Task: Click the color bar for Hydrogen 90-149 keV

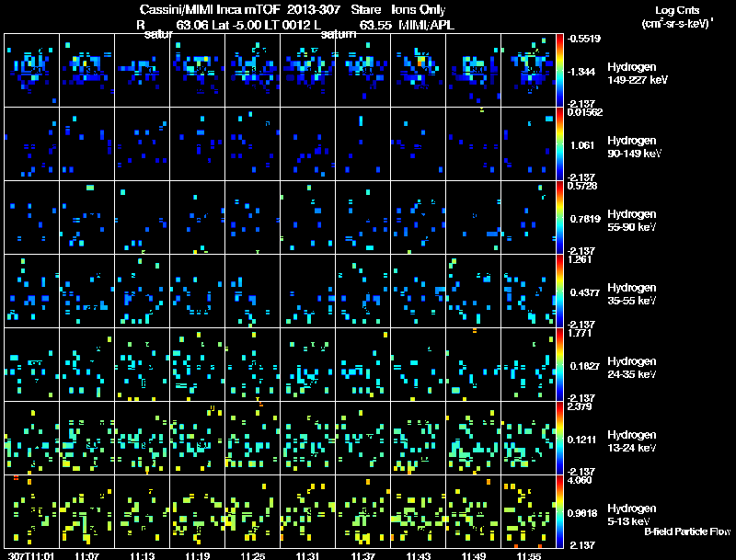Action: [559, 144]
